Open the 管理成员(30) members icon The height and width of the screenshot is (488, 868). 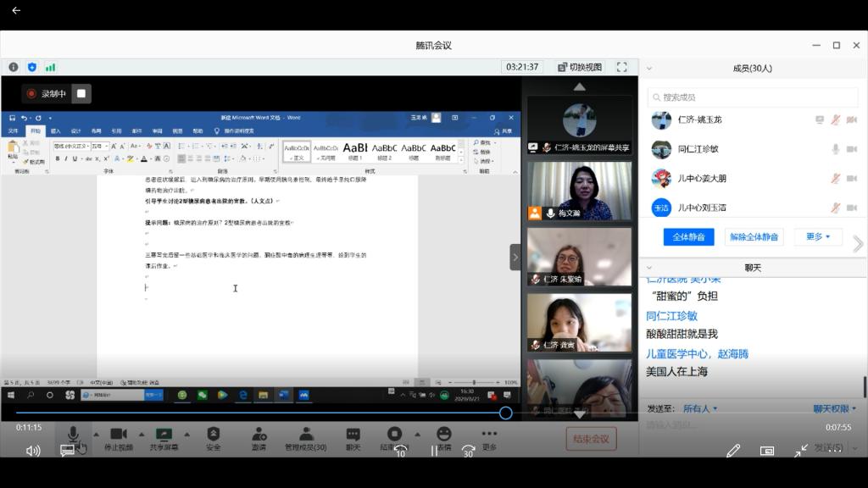(306, 435)
